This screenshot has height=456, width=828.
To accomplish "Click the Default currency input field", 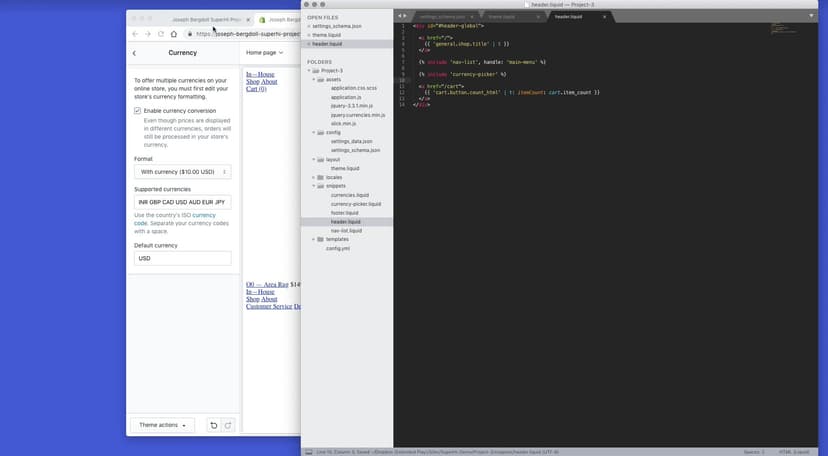I will [183, 258].
